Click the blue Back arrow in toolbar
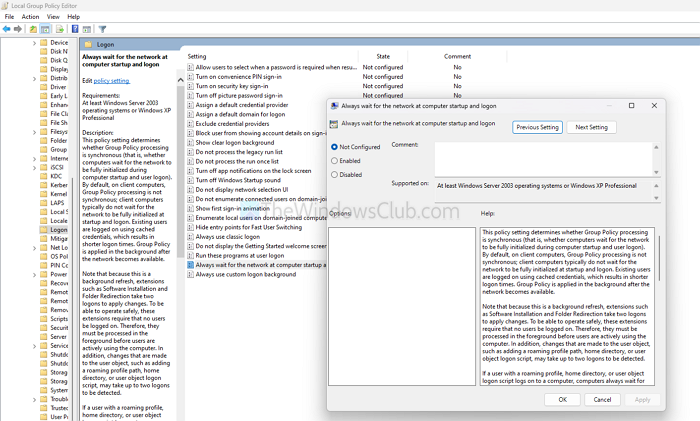700x421 pixels. (x=6, y=29)
